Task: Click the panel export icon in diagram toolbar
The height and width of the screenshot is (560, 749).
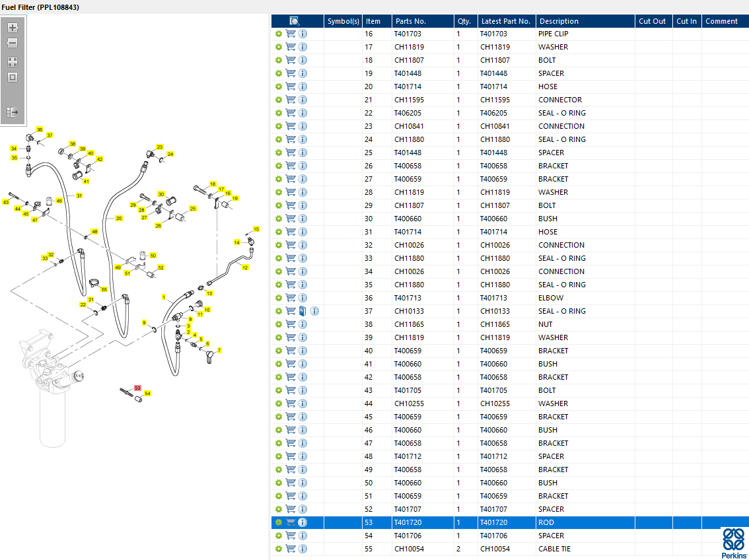Action: pyautogui.click(x=13, y=112)
